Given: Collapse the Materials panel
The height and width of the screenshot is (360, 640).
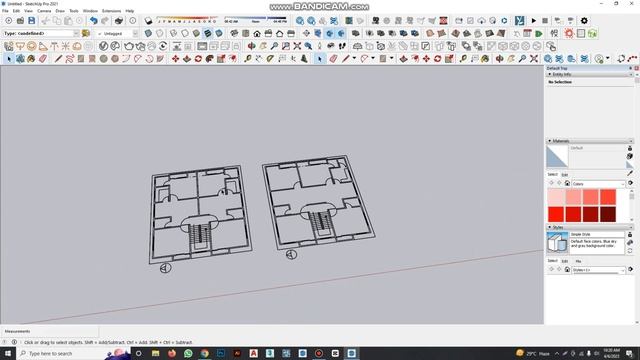Looking at the screenshot, I should [x=549, y=141].
